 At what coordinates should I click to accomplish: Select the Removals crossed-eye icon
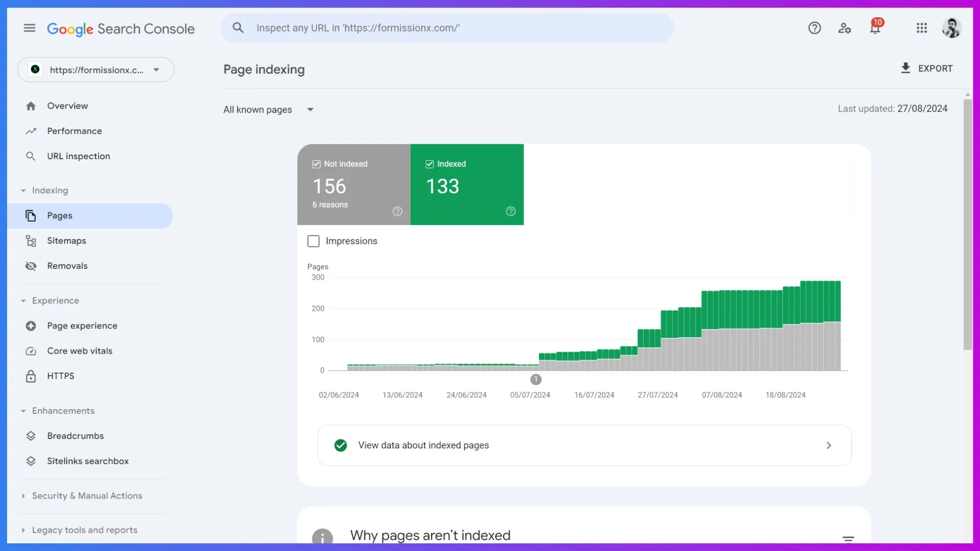(31, 266)
